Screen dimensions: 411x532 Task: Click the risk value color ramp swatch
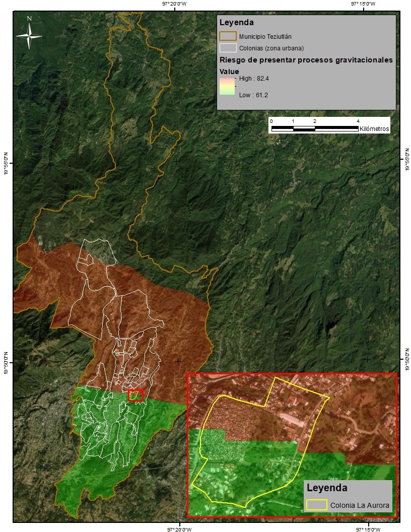[228, 86]
